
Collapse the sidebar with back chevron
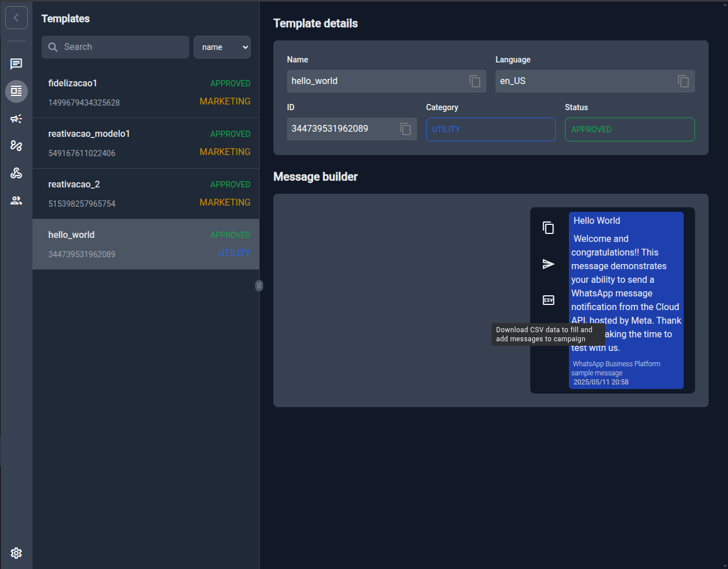point(16,18)
